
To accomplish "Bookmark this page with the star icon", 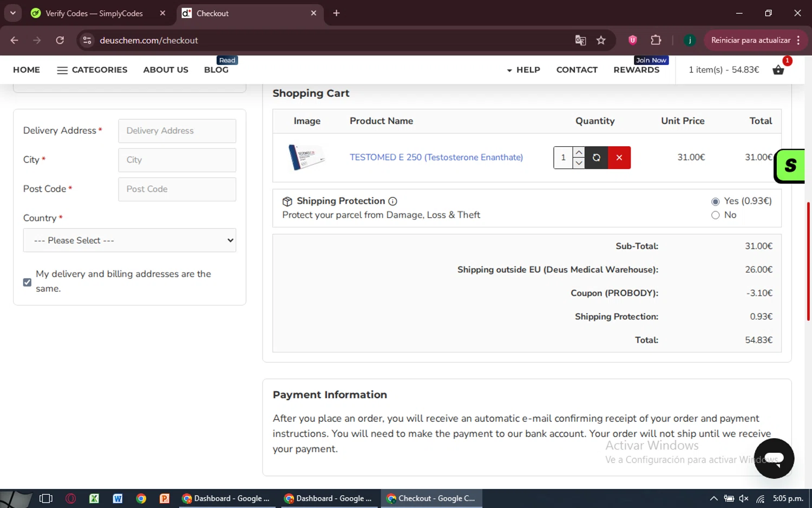I will point(601,40).
